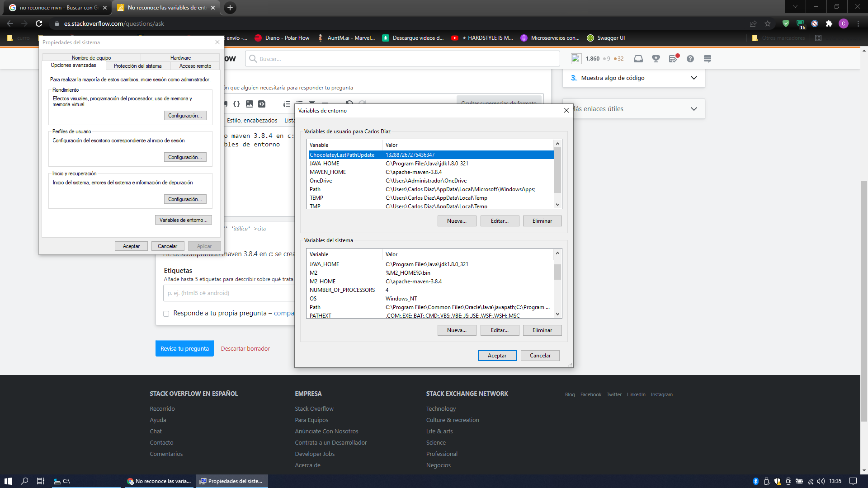868x488 pixels.
Task: Click system variables list scroll-down arrow
Action: 557,314
